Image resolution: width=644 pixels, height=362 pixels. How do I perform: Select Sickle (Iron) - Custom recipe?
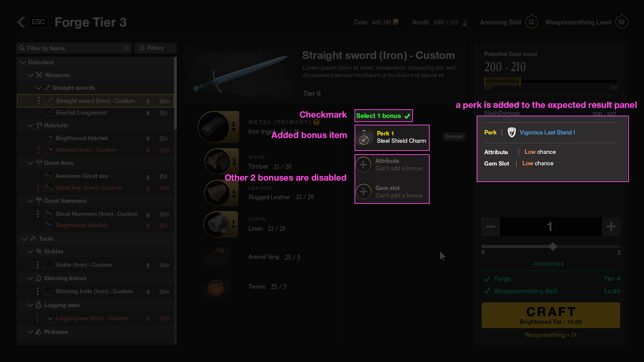point(84,265)
